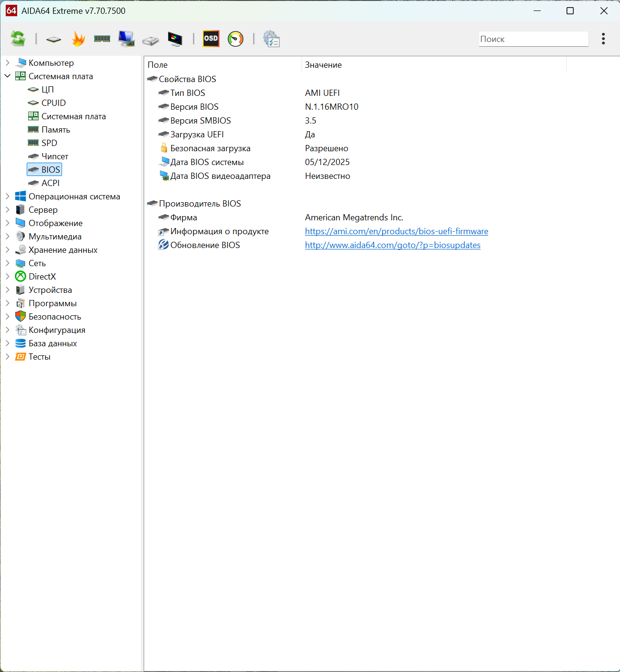Expand the Хранение данных tree node
This screenshot has height=672, width=620.
8,249
